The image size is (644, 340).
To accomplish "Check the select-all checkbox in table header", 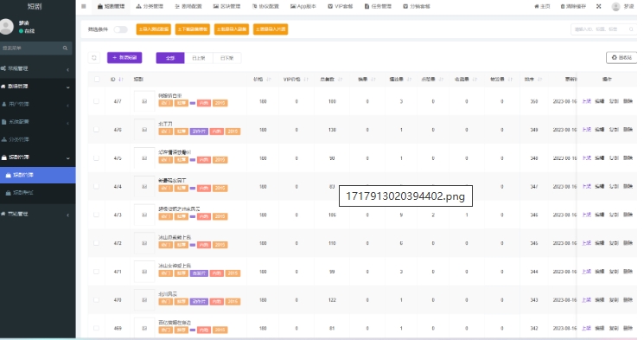I will coord(97,80).
